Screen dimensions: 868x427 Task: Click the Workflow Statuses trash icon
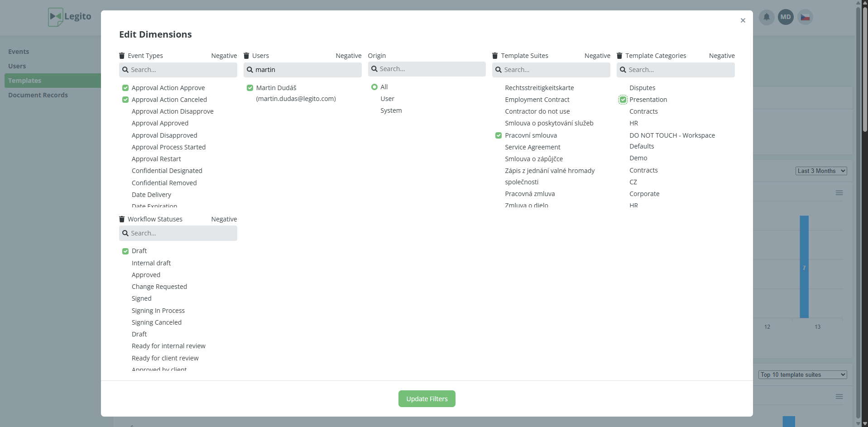click(x=122, y=219)
